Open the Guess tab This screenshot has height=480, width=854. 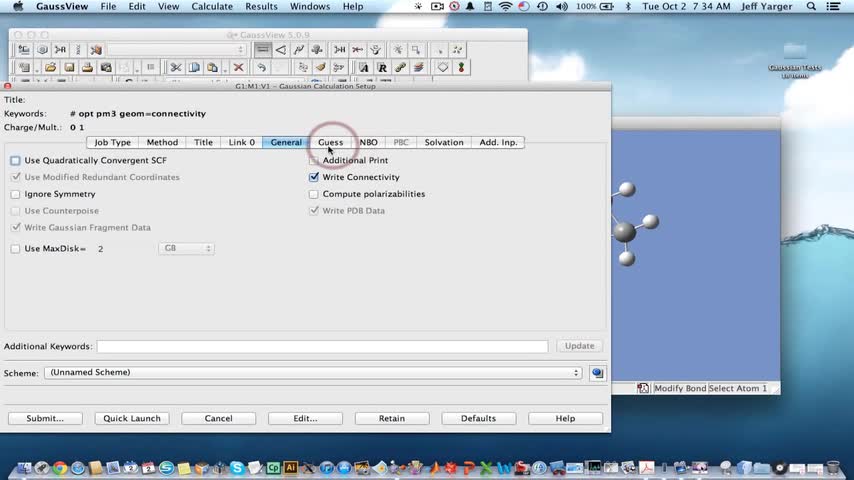click(331, 142)
